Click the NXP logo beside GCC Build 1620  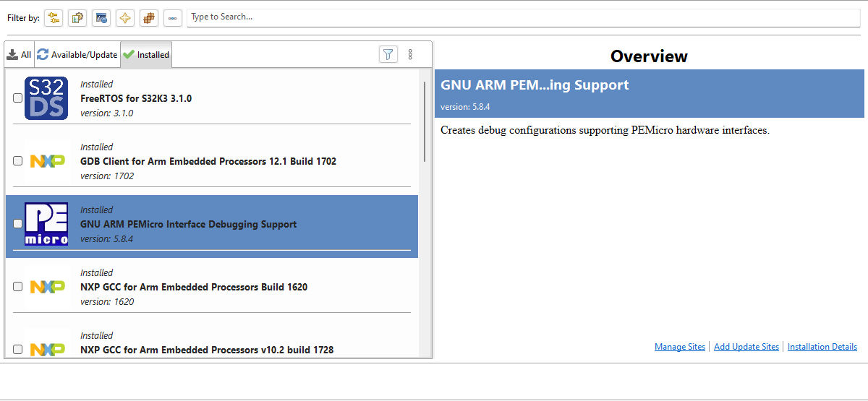coord(47,287)
